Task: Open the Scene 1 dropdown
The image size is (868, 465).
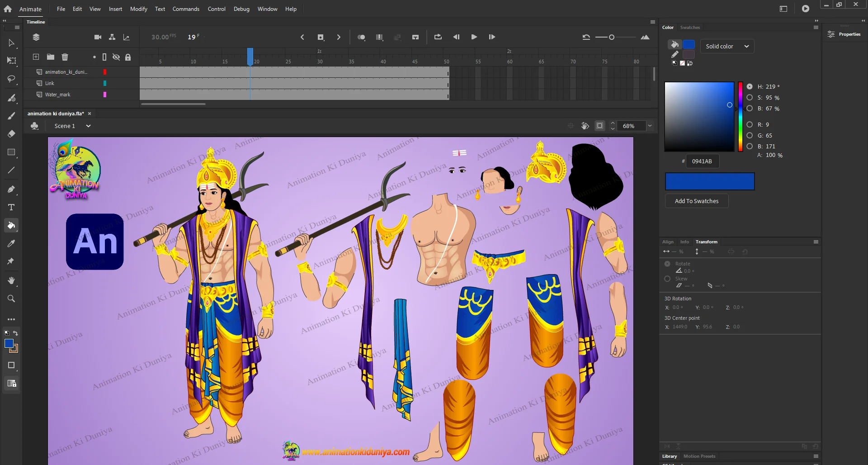Action: (x=89, y=126)
